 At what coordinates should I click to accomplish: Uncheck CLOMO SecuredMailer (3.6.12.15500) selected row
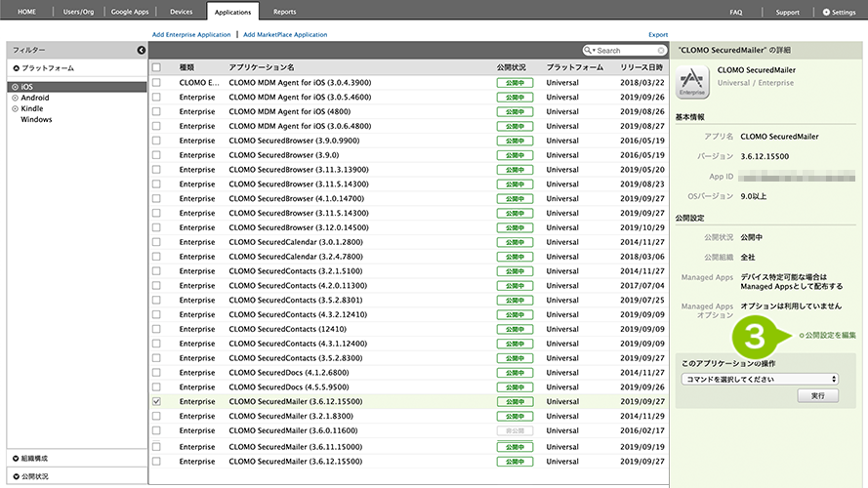[156, 402]
